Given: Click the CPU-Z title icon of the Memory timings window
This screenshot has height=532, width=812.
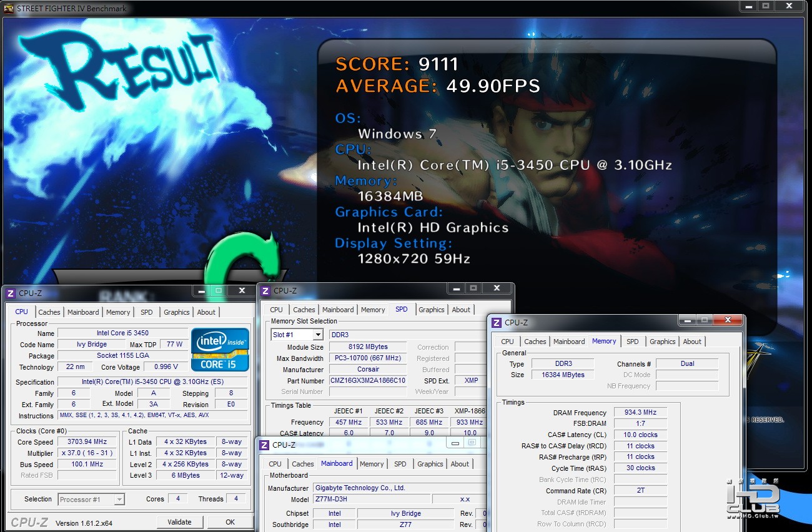Looking at the screenshot, I should point(497,323).
